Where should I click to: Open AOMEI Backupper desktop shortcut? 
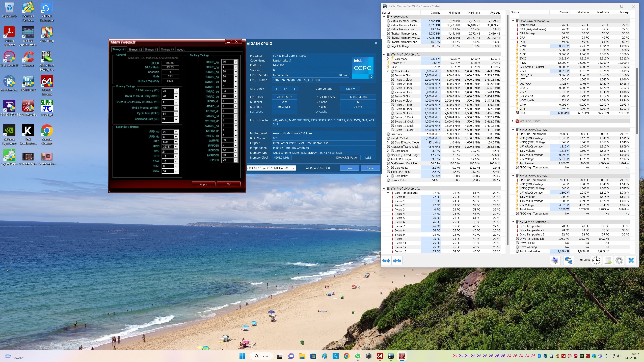point(47,12)
